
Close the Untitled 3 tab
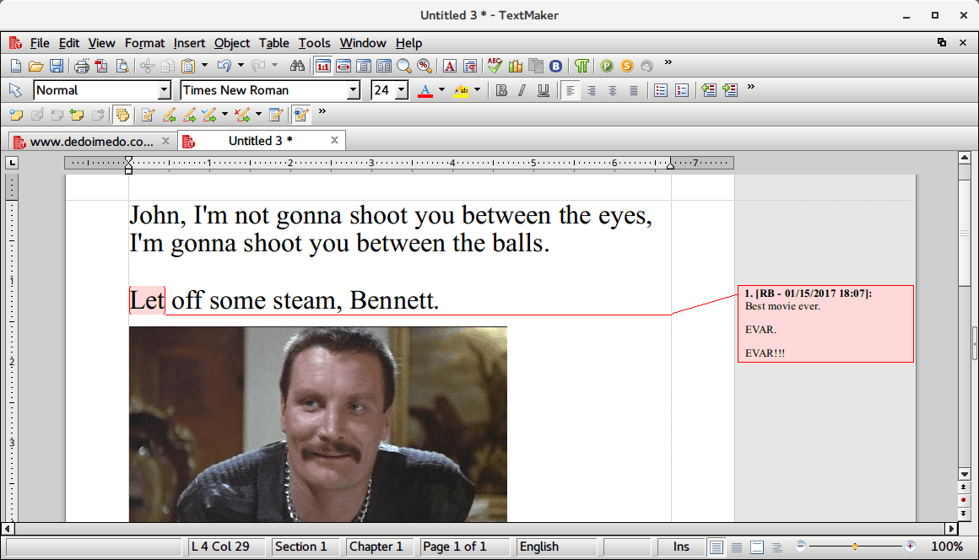(x=335, y=140)
